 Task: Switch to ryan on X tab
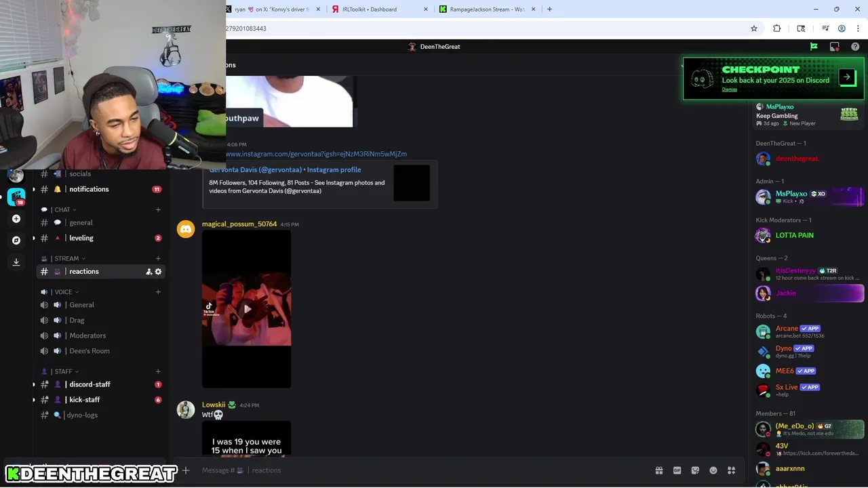pyautogui.click(x=271, y=9)
